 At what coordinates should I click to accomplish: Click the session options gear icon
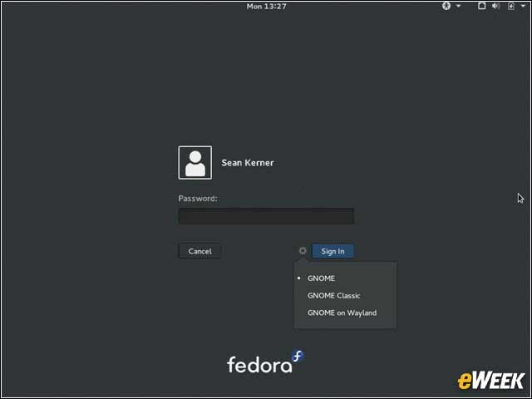(303, 251)
